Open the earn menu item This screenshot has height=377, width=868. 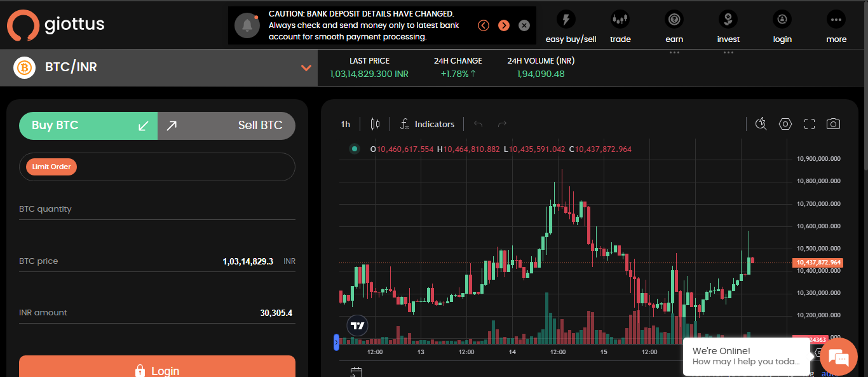point(674,27)
